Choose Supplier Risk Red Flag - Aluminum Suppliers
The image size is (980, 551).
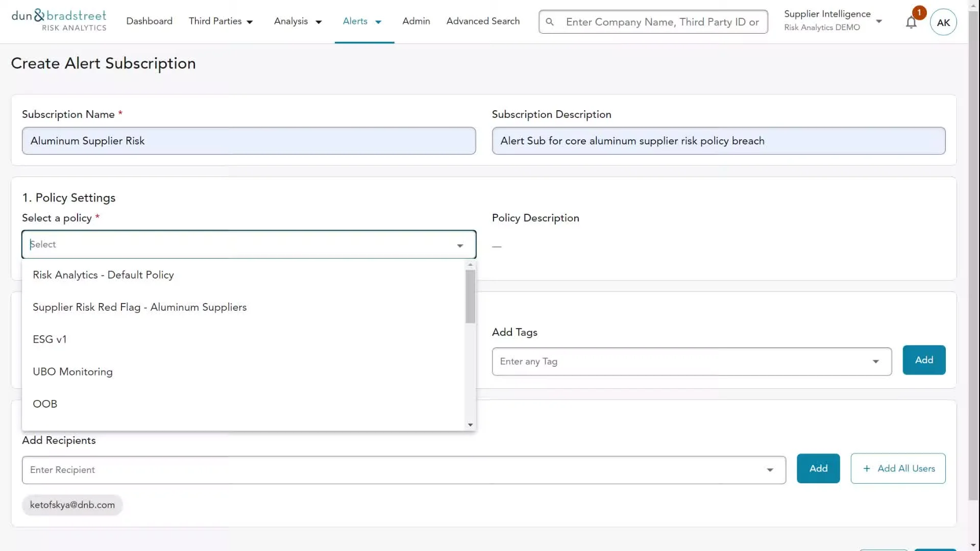(x=140, y=307)
